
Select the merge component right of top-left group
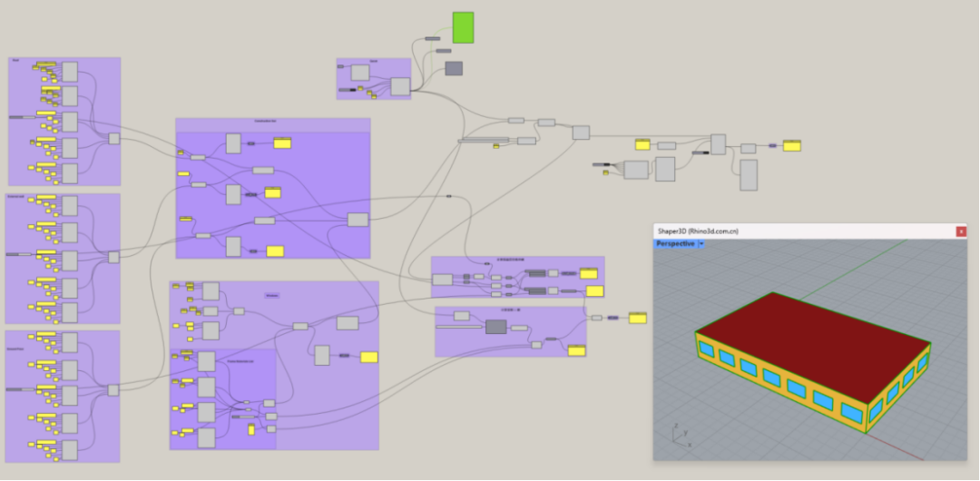click(114, 139)
